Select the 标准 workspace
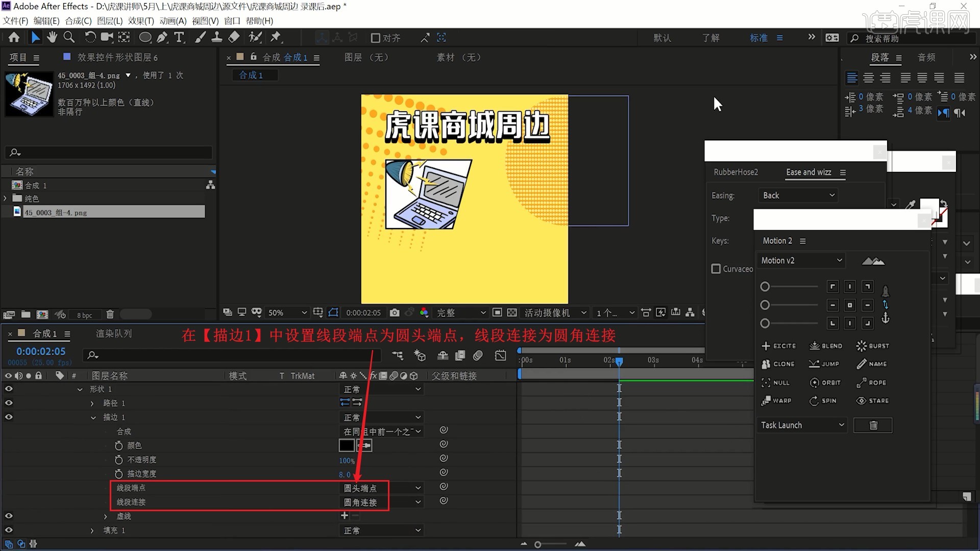Image resolution: width=980 pixels, height=551 pixels. click(x=758, y=38)
